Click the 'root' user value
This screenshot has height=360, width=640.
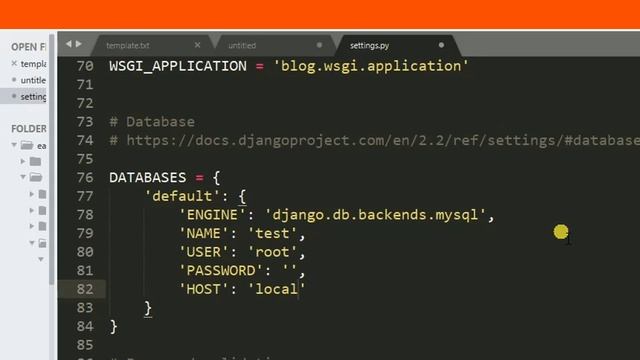pyautogui.click(x=272, y=252)
